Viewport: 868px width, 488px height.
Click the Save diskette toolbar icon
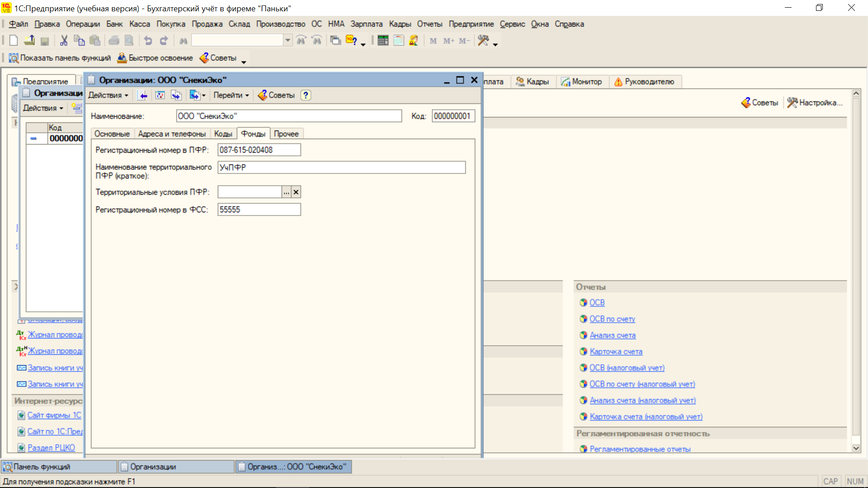click(45, 41)
